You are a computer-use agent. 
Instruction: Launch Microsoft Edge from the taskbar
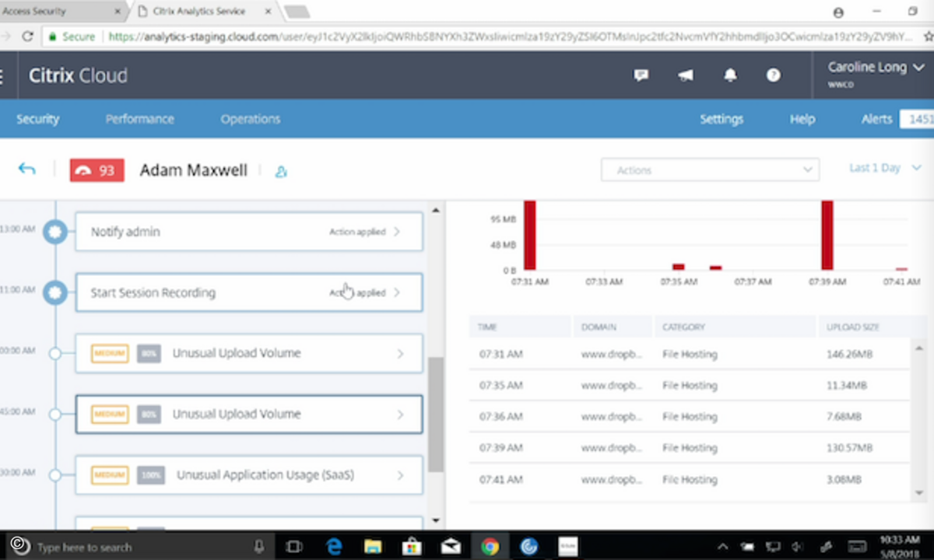point(335,547)
